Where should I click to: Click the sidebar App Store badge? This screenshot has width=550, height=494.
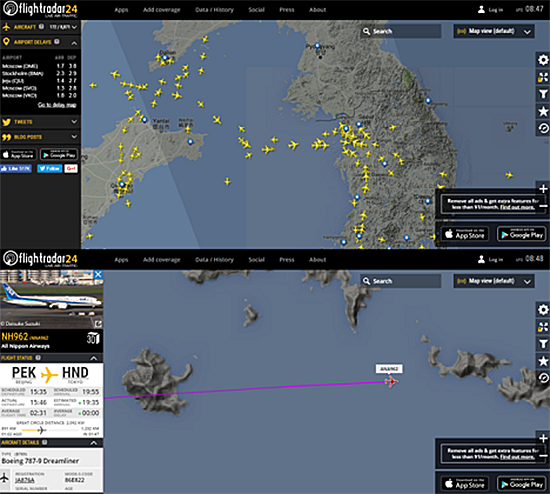[19, 154]
